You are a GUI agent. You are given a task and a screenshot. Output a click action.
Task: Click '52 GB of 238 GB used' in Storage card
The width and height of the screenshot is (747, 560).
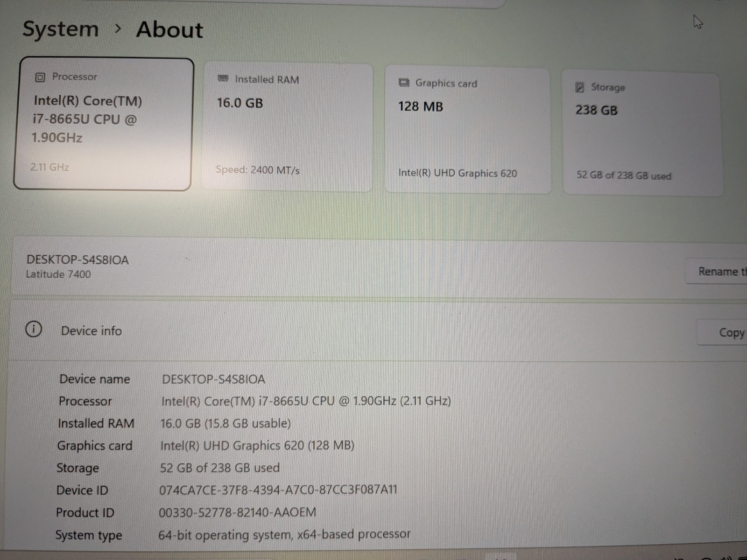pos(624,175)
